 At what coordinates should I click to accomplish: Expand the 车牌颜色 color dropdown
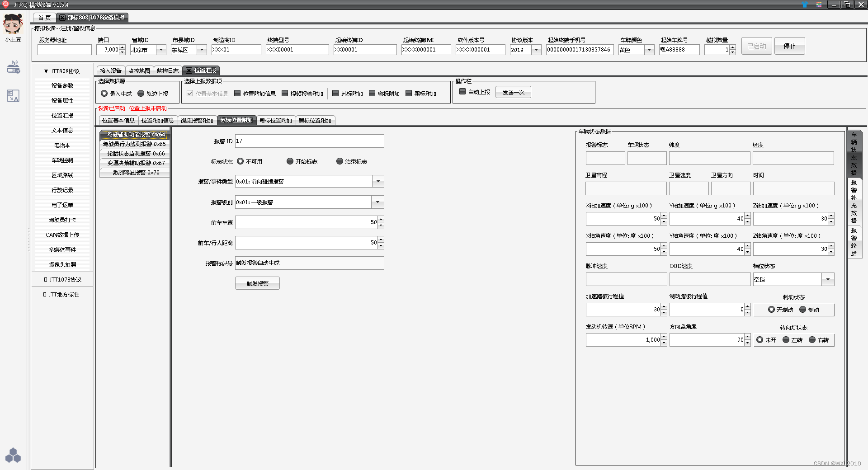pyautogui.click(x=650, y=50)
